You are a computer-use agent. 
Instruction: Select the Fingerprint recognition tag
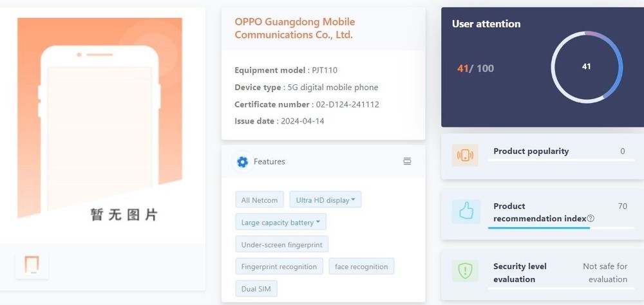coord(279,266)
